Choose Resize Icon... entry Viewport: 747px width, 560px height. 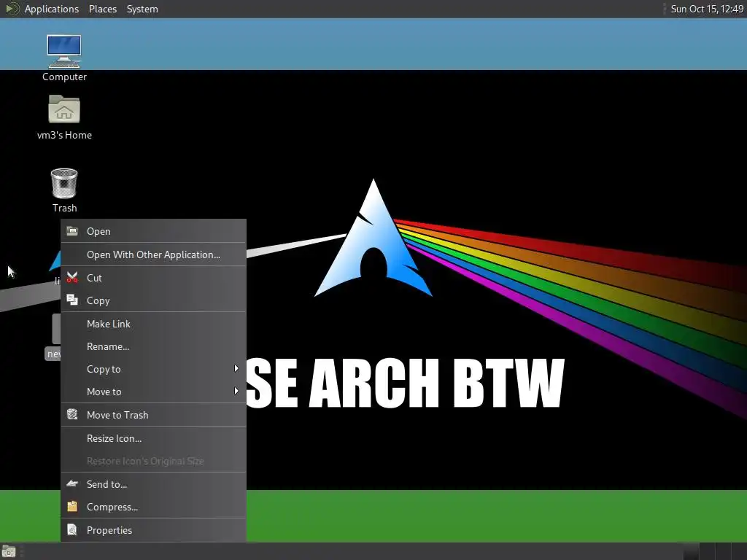tap(153, 438)
